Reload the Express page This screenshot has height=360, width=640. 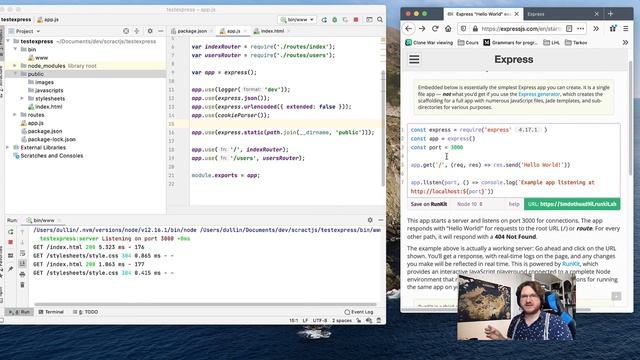click(x=435, y=29)
